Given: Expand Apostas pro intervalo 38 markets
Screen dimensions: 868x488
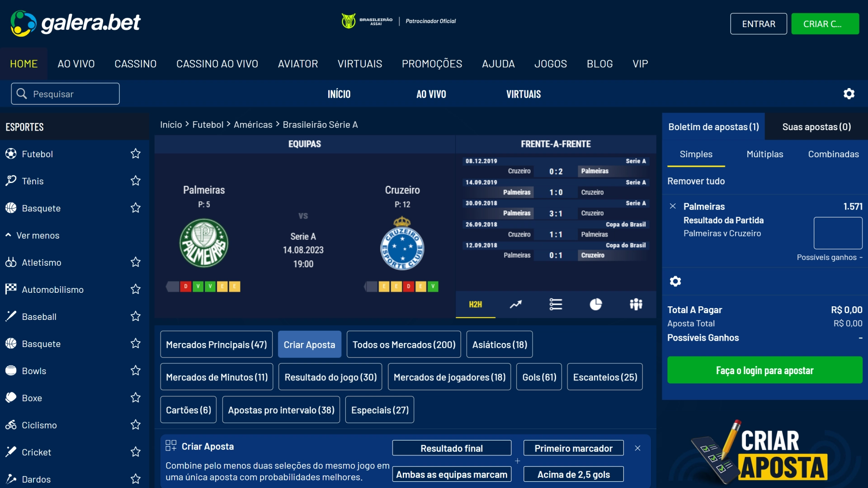Looking at the screenshot, I should pos(281,409).
